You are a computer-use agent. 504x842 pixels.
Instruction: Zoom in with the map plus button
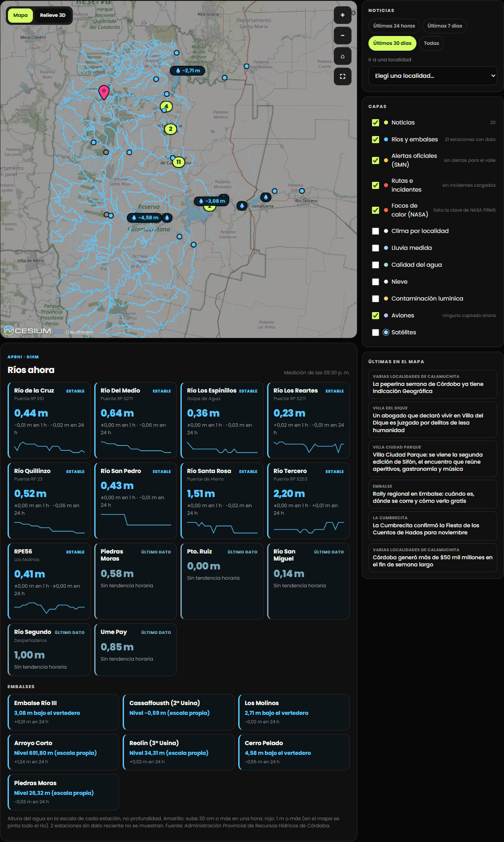[343, 15]
